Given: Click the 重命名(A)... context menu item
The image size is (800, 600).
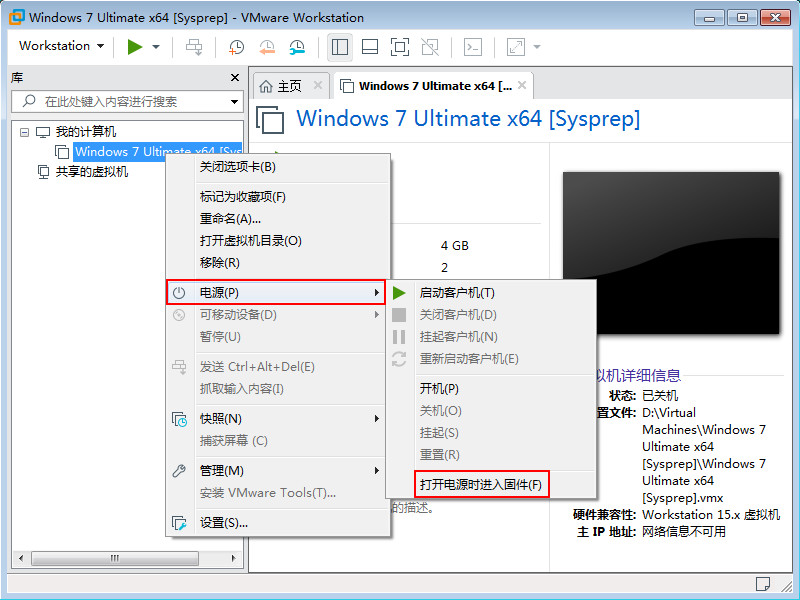Looking at the screenshot, I should click(x=230, y=219).
